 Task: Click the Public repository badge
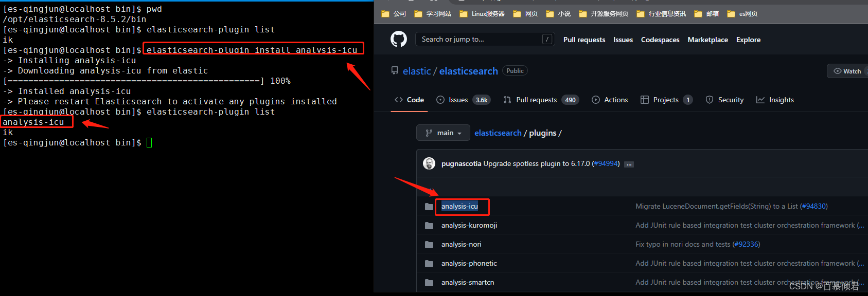[515, 71]
